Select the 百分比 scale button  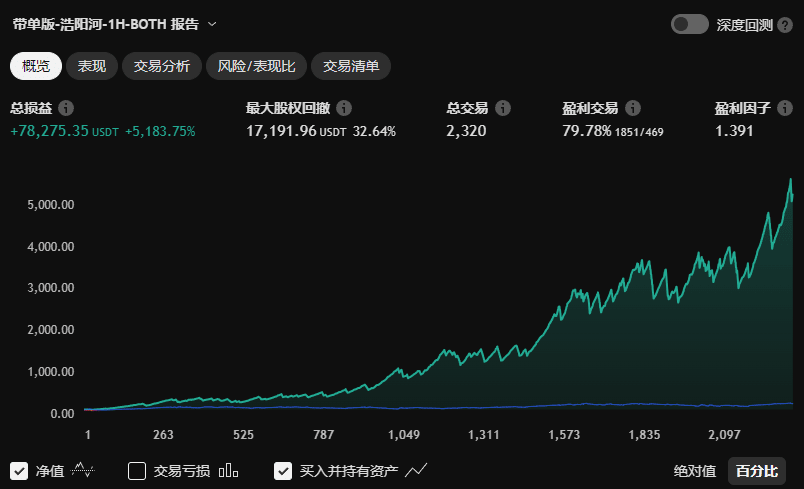757,471
